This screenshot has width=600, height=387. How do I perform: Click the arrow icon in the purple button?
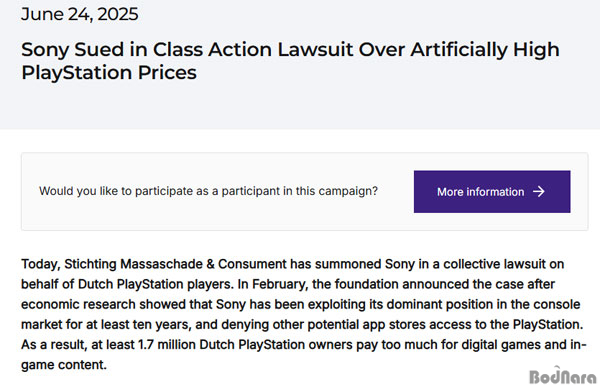pyautogui.click(x=539, y=191)
